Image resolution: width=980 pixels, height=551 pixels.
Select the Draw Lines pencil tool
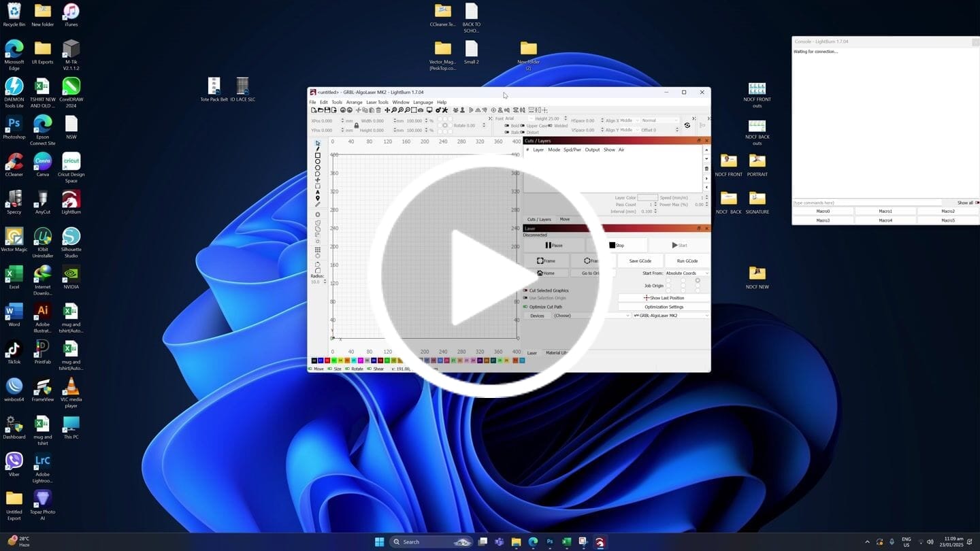pyautogui.click(x=318, y=149)
